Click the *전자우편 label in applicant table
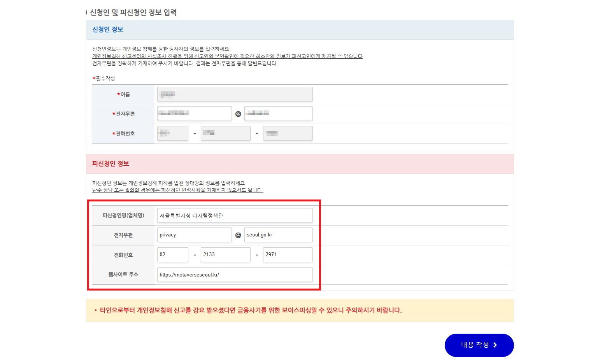 pyautogui.click(x=123, y=114)
